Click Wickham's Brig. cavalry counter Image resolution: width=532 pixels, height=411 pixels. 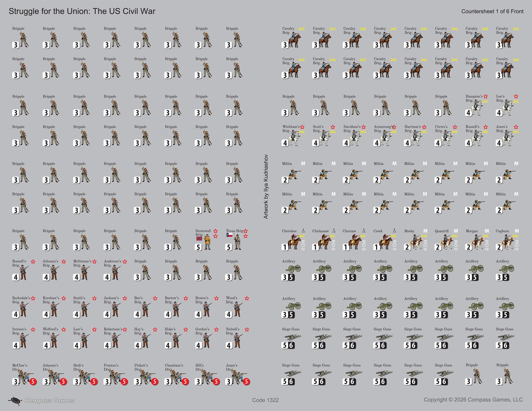click(x=293, y=136)
